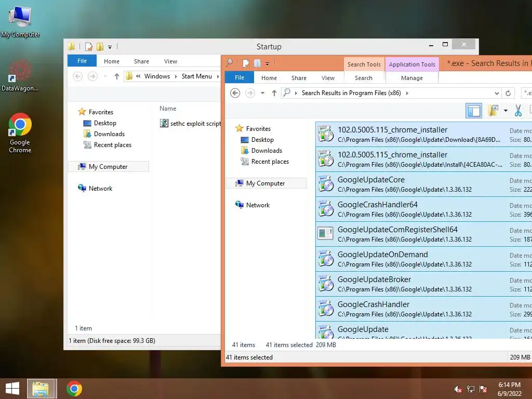This screenshot has height=399, width=532.
Task: Open File menu in Startup window
Action: (x=82, y=61)
